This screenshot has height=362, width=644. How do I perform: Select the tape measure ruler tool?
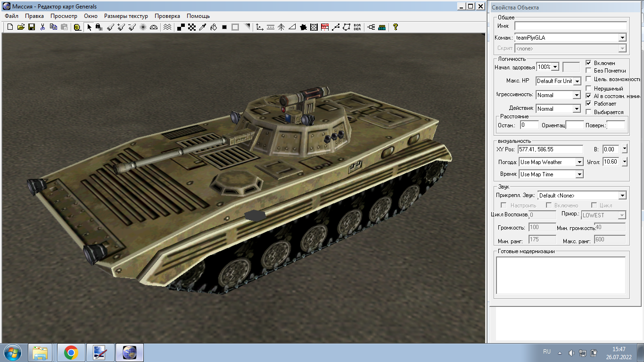[78, 27]
